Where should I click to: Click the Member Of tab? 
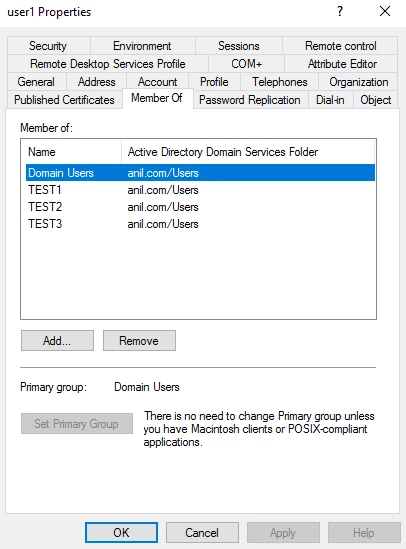tap(157, 98)
